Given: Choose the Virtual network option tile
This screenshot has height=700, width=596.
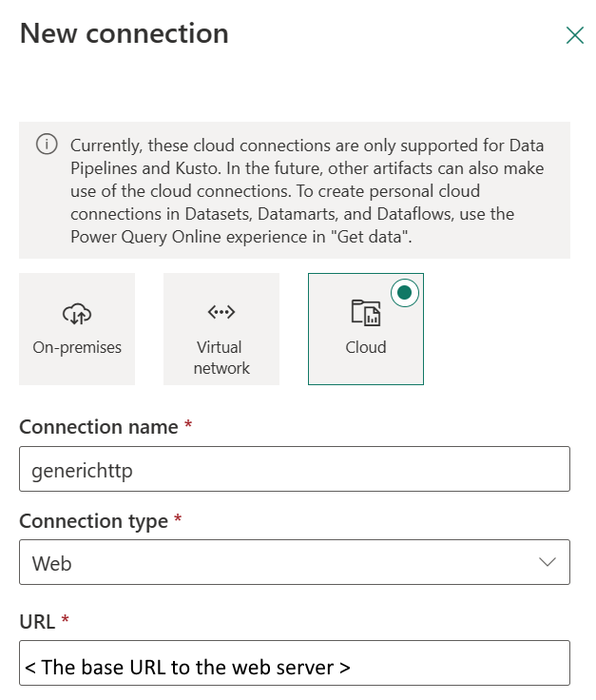Looking at the screenshot, I should tap(221, 329).
